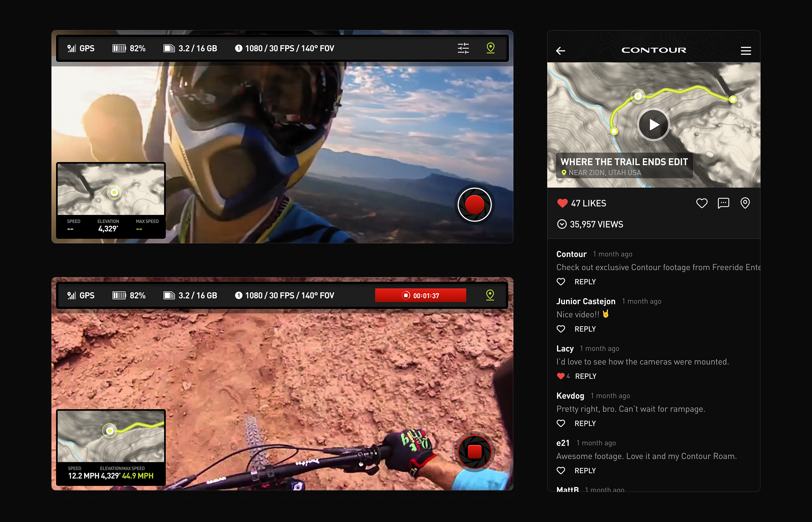Open comments speech bubble icon

723,203
